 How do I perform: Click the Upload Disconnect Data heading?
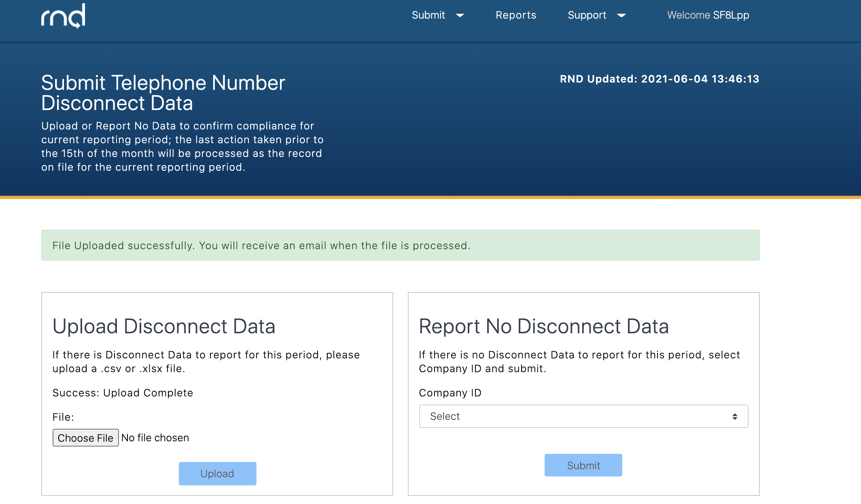tap(164, 326)
